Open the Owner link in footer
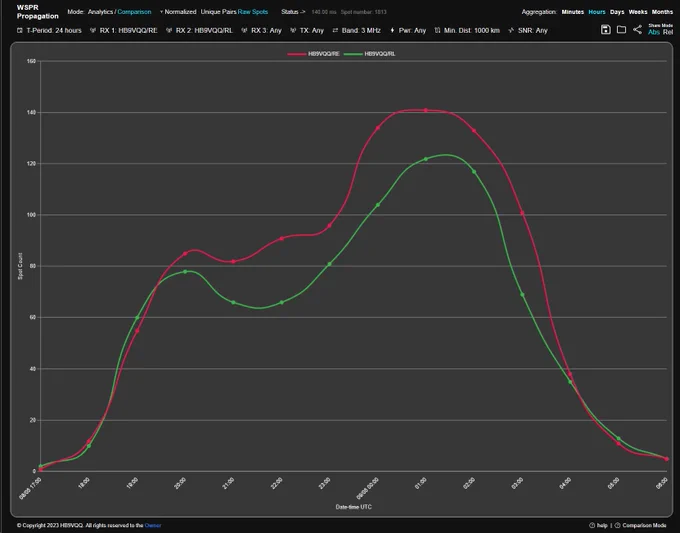The height and width of the screenshot is (533, 680). (x=153, y=525)
